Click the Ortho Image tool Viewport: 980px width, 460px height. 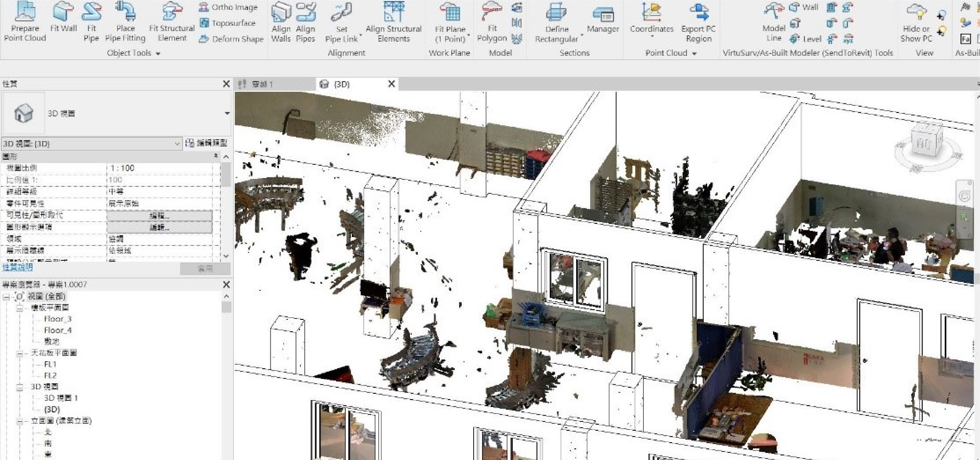coord(228,7)
